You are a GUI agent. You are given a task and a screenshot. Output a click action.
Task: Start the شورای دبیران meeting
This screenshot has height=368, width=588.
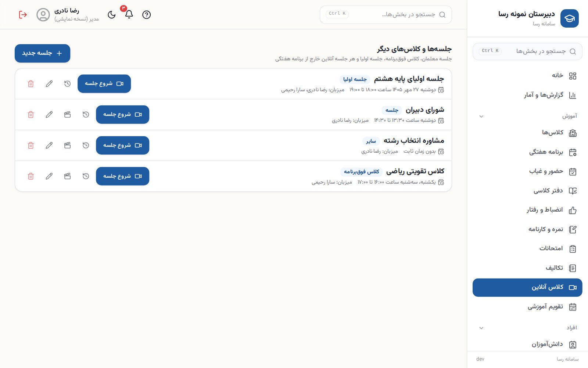tap(122, 114)
